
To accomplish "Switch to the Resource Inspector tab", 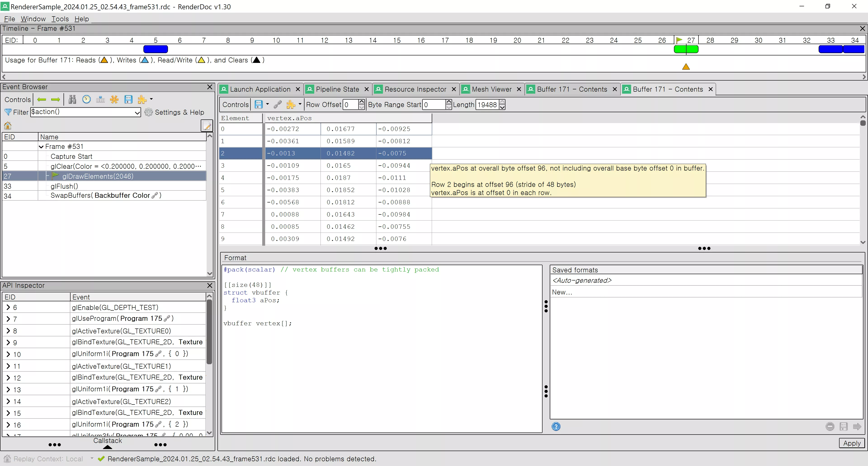I will (415, 89).
